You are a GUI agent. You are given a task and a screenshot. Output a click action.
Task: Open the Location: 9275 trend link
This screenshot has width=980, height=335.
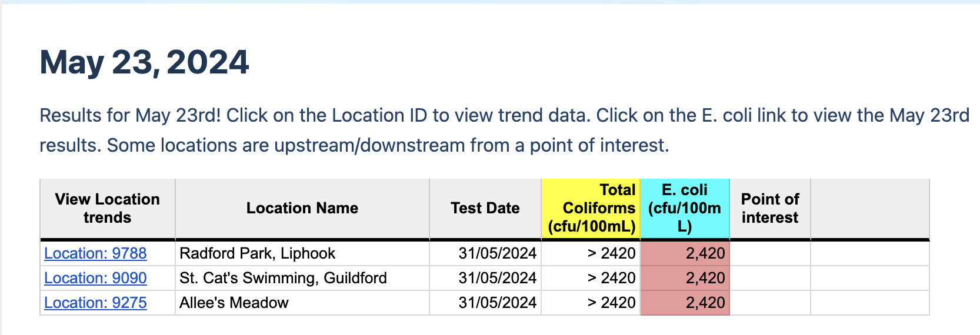pyautogui.click(x=95, y=303)
